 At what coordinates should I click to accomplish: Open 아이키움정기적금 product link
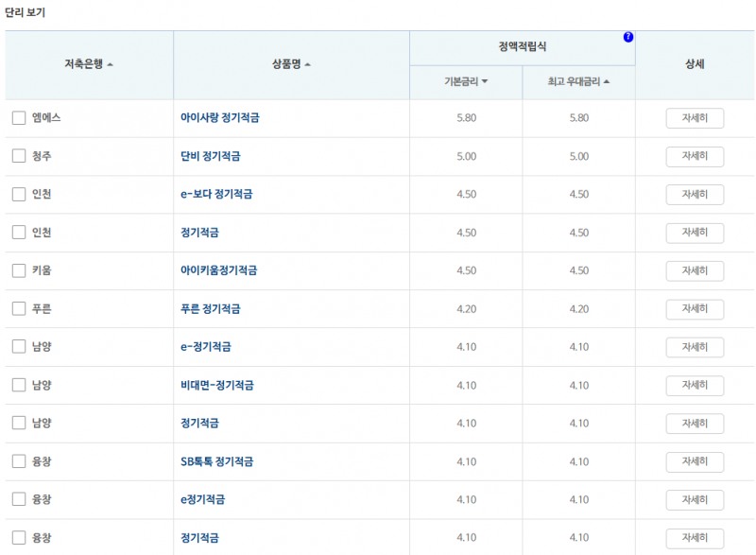click(219, 270)
